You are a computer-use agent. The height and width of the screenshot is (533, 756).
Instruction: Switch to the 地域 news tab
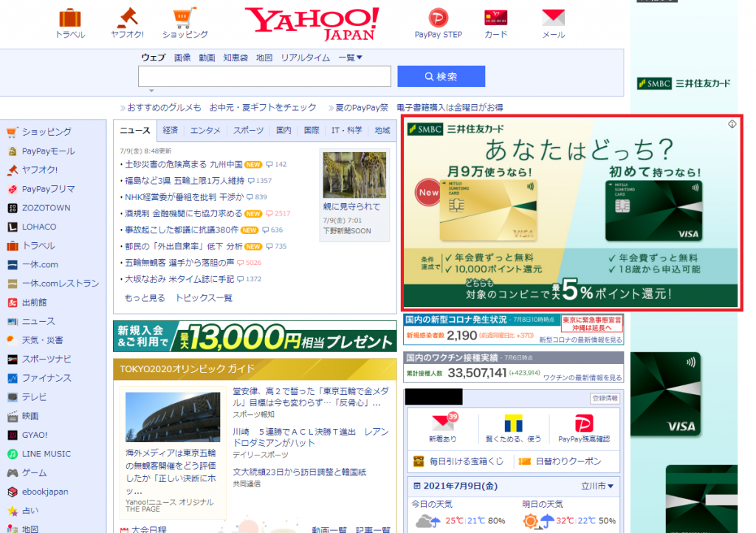pos(382,130)
